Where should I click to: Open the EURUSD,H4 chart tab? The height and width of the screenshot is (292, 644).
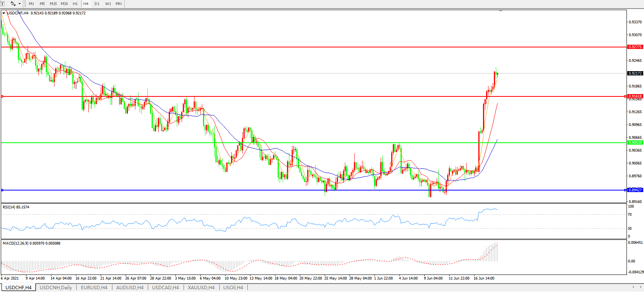tap(94, 288)
